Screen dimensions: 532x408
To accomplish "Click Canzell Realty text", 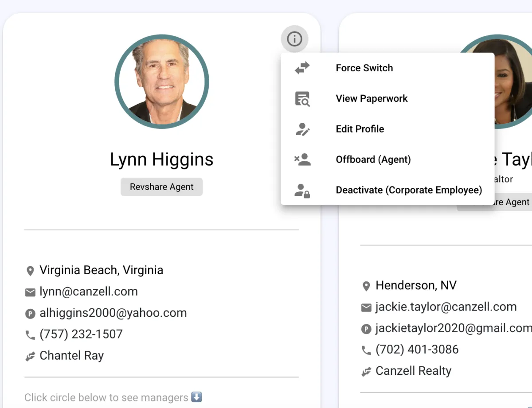I will tap(413, 371).
